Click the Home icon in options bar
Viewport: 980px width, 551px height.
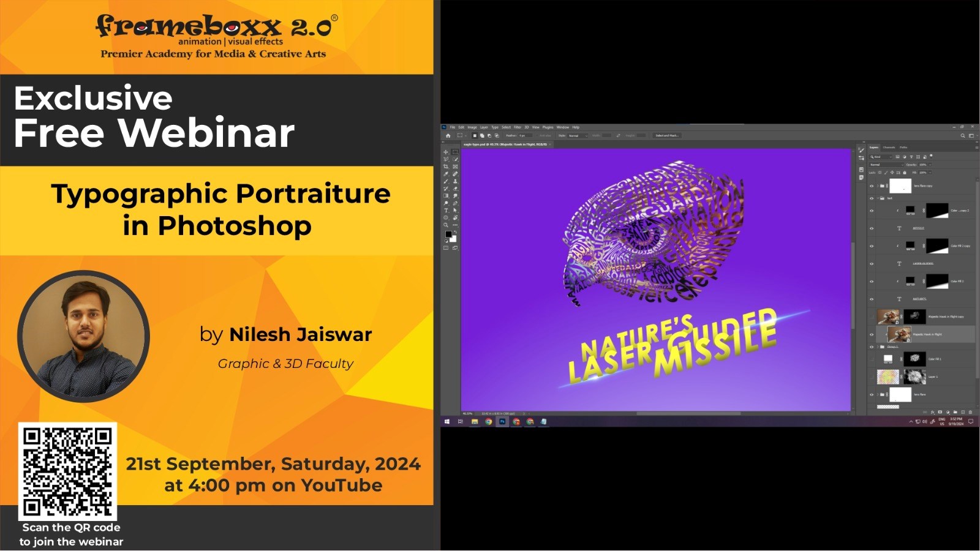(x=448, y=135)
